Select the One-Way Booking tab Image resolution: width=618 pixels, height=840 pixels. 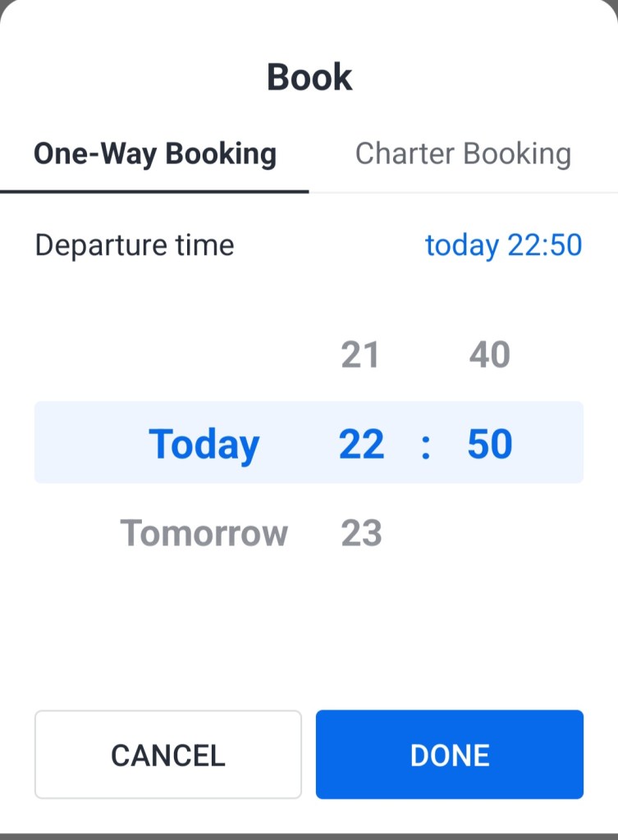click(154, 154)
